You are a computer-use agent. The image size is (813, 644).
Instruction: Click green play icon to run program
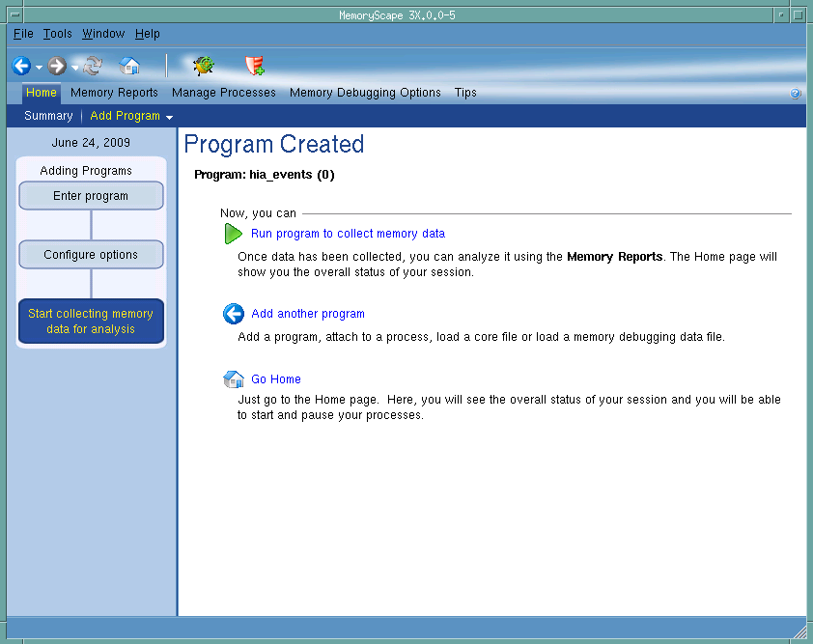pyautogui.click(x=233, y=234)
